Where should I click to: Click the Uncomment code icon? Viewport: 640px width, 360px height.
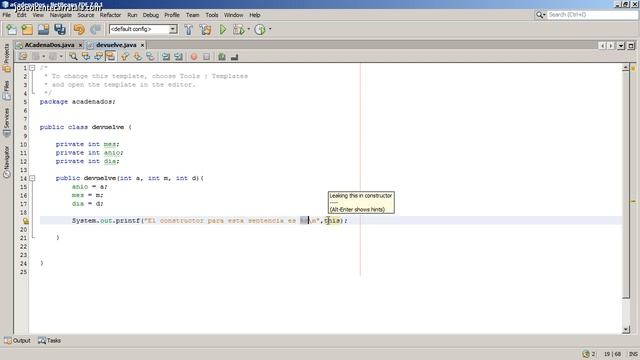[x=234, y=57]
